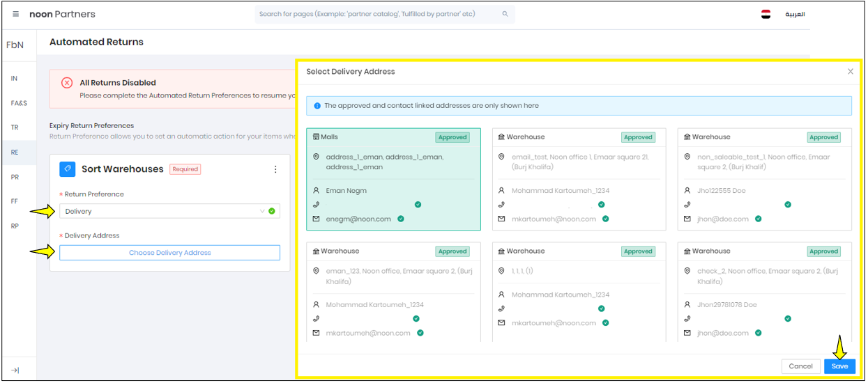Click the location pin beside email_test address

tap(501, 157)
